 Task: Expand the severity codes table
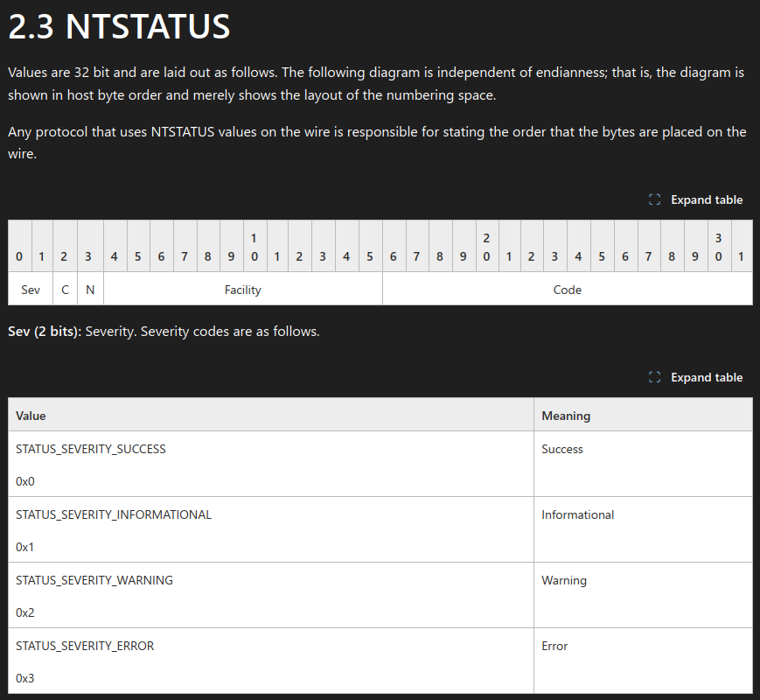695,377
